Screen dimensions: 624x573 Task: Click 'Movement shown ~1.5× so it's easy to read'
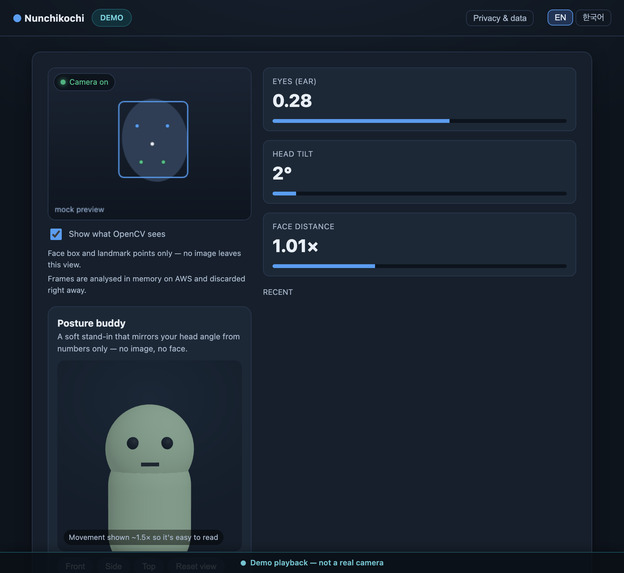click(143, 537)
